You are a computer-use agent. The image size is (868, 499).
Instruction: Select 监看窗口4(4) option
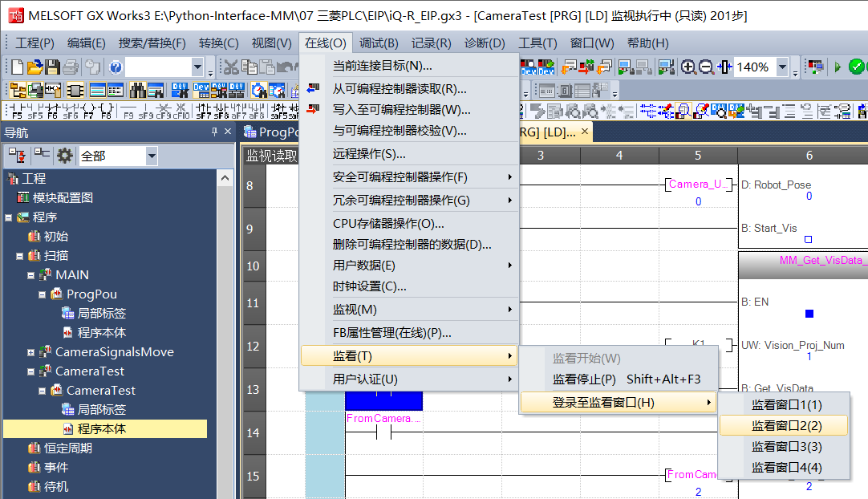(784, 468)
